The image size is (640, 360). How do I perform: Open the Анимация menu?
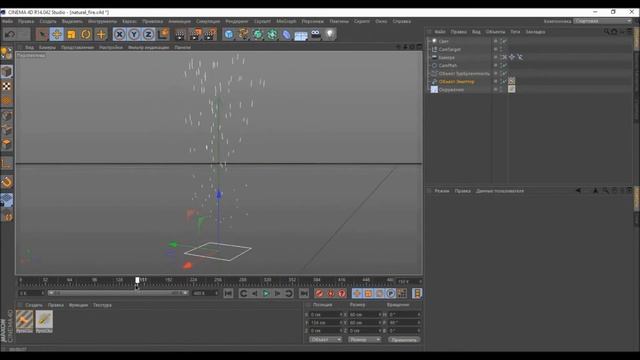click(180, 21)
